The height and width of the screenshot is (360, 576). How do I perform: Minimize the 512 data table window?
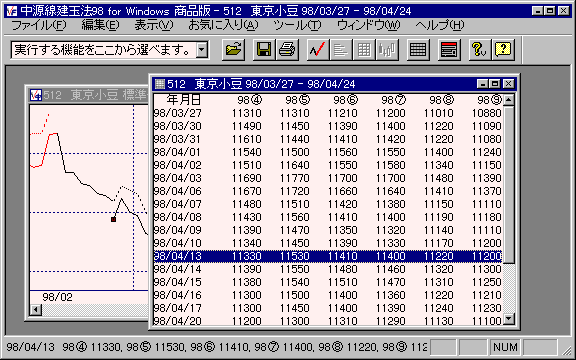[483, 84]
